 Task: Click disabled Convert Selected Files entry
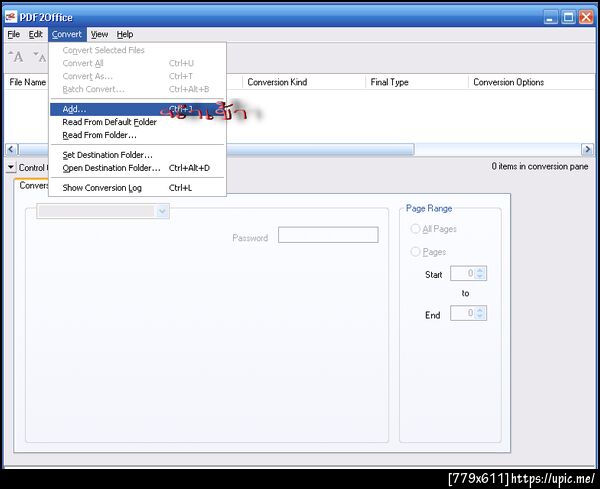pyautogui.click(x=137, y=50)
